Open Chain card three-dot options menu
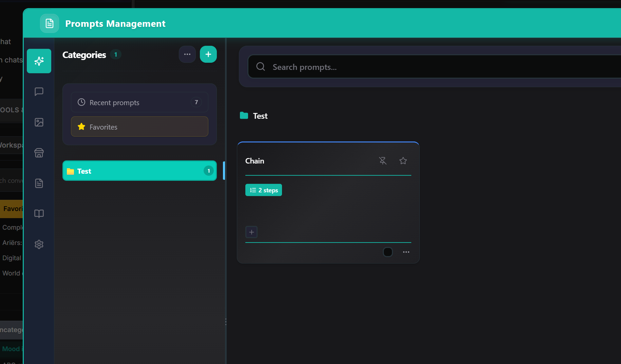The image size is (621, 364). tap(406, 252)
